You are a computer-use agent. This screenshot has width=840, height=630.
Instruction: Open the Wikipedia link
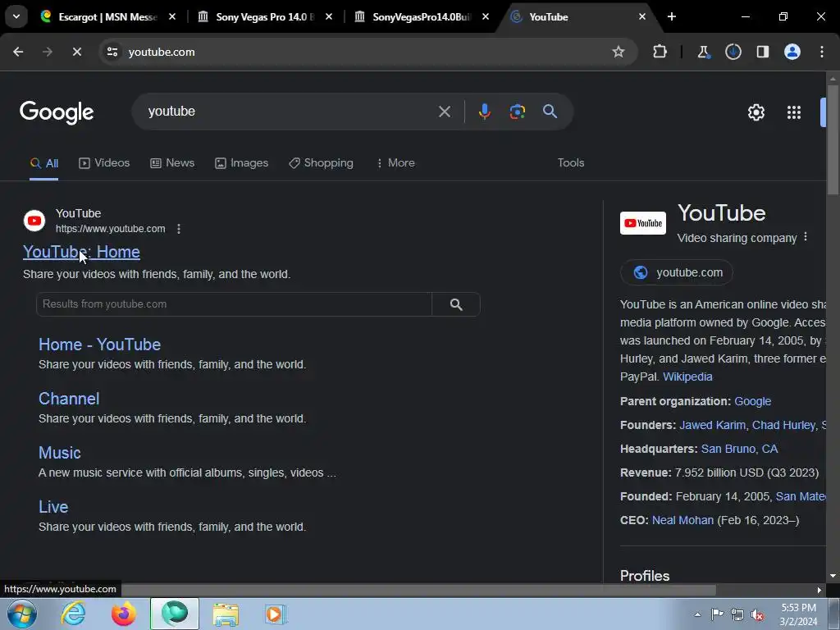coord(687,377)
